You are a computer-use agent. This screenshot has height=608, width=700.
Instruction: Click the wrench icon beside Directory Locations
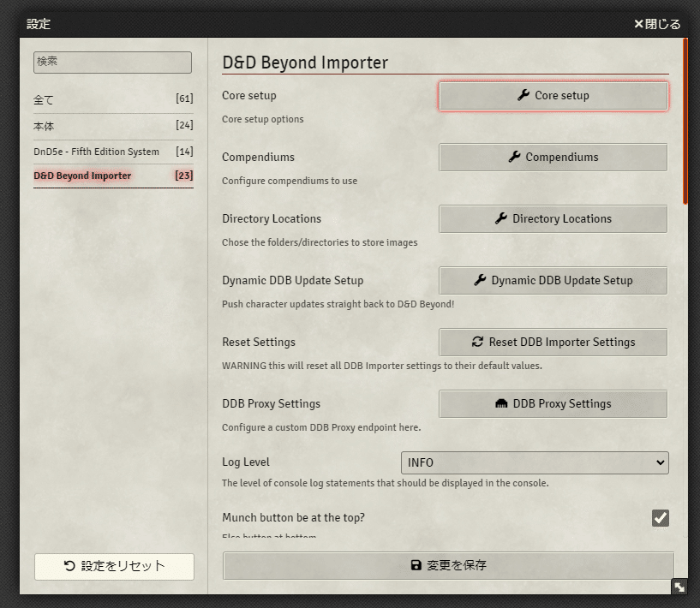pos(501,218)
